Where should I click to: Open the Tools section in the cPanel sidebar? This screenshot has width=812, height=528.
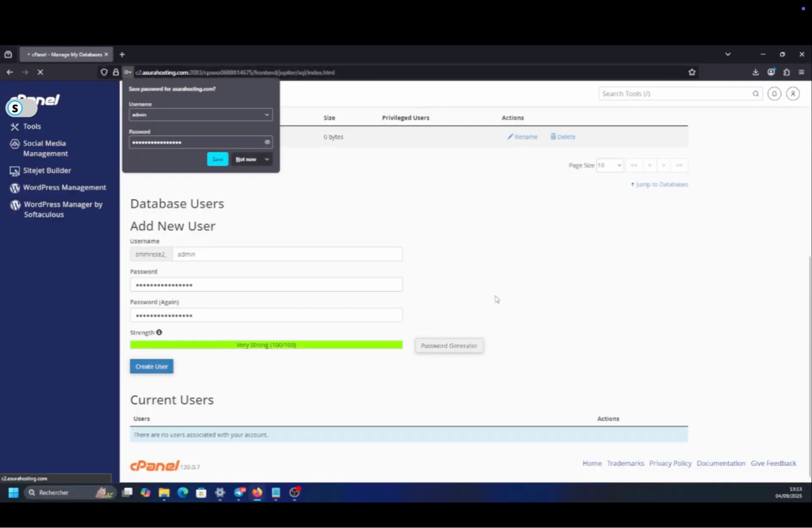point(31,126)
